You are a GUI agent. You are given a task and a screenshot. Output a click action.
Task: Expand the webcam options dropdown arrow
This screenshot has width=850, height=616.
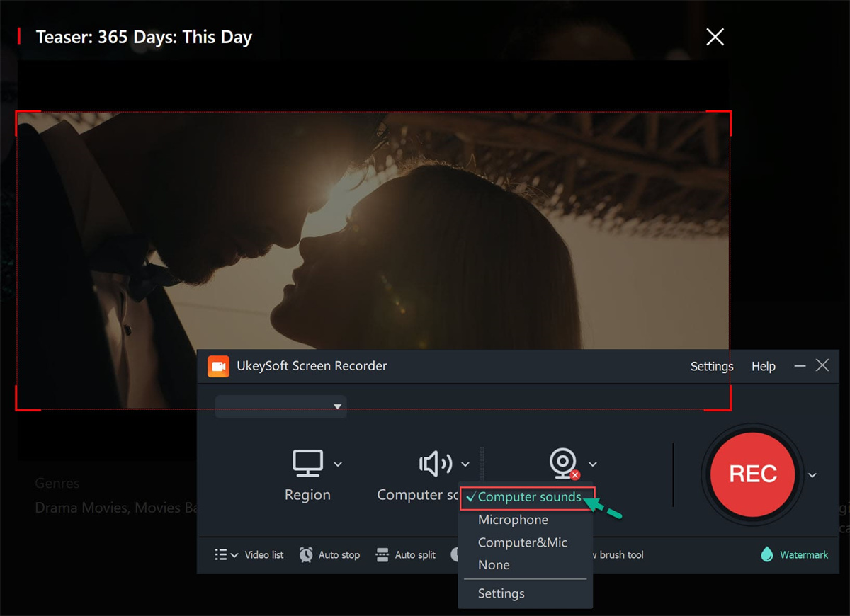click(x=593, y=464)
